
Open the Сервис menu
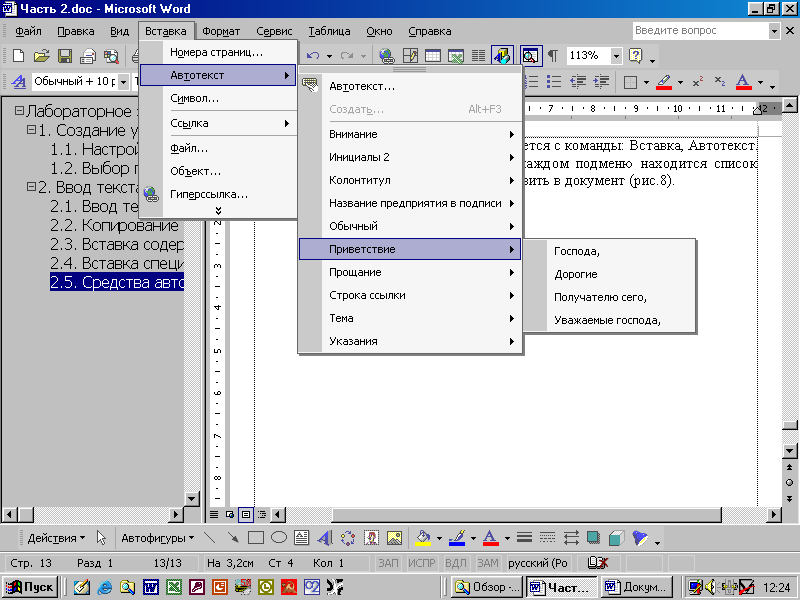coord(274,31)
